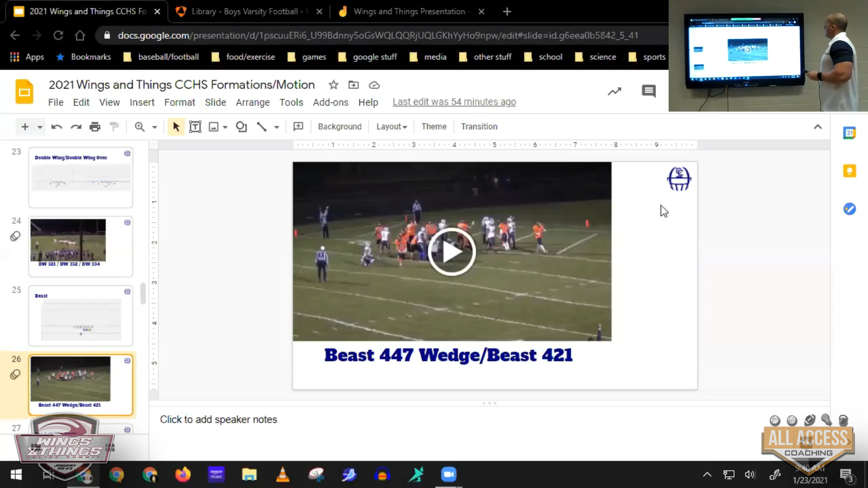
Task: Click the Transition button
Action: point(479,127)
